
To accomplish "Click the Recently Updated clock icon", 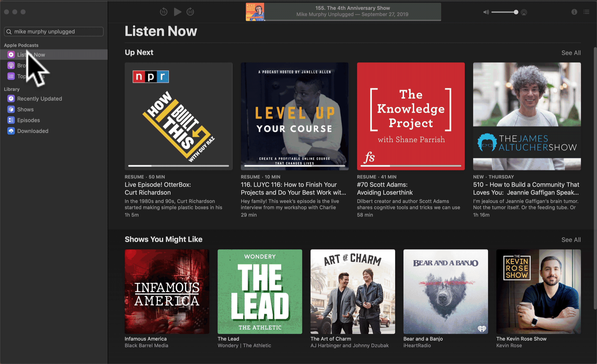I will coord(11,99).
